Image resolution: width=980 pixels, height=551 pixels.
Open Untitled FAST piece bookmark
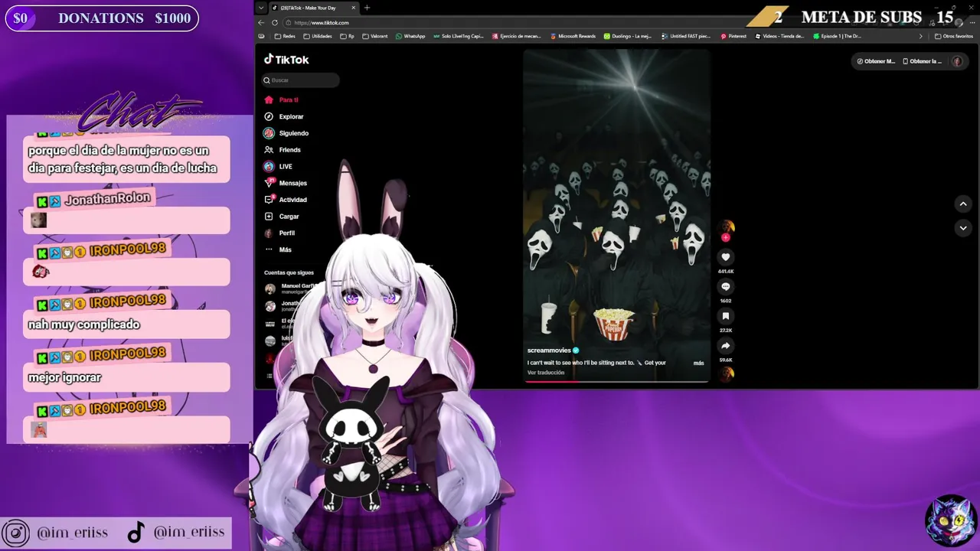pyautogui.click(x=685, y=36)
